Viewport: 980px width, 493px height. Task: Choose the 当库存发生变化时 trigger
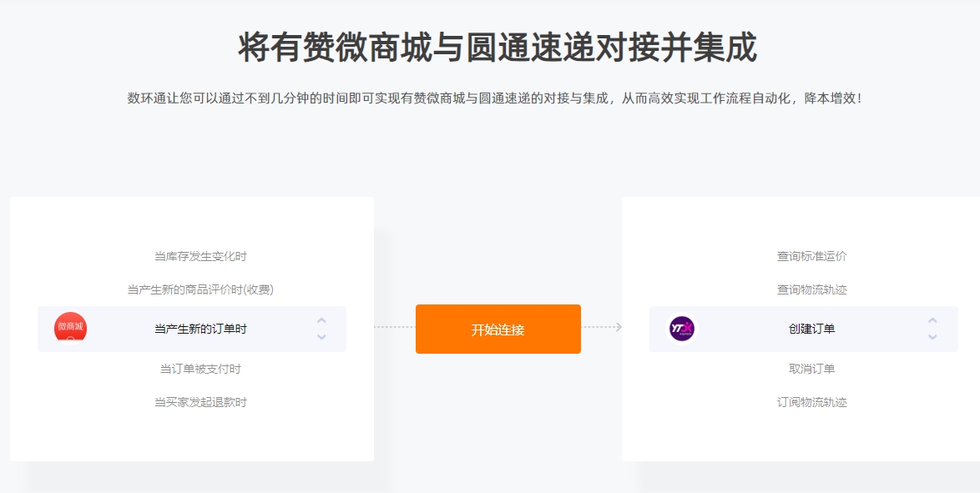(x=200, y=256)
